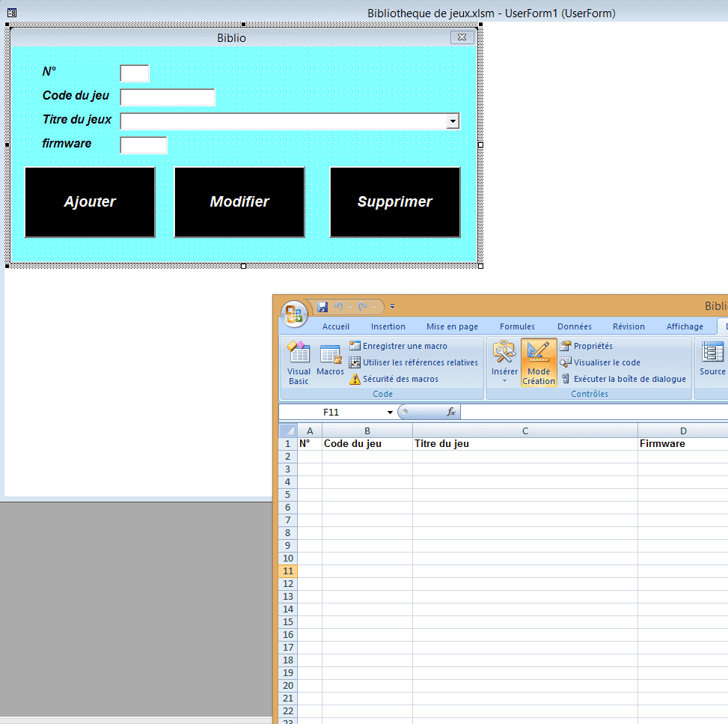
Task: Open the Propriétés panel
Action: [587, 346]
